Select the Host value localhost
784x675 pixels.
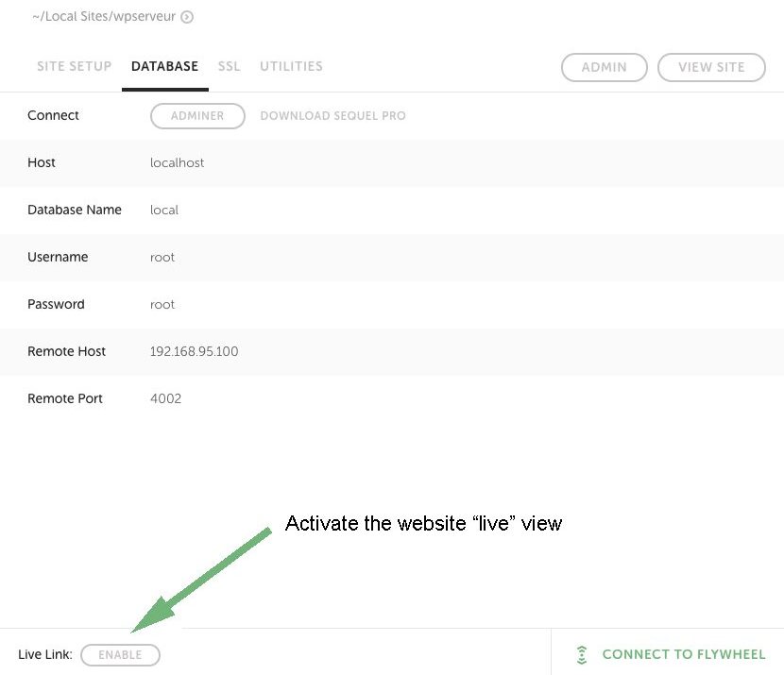[178, 163]
